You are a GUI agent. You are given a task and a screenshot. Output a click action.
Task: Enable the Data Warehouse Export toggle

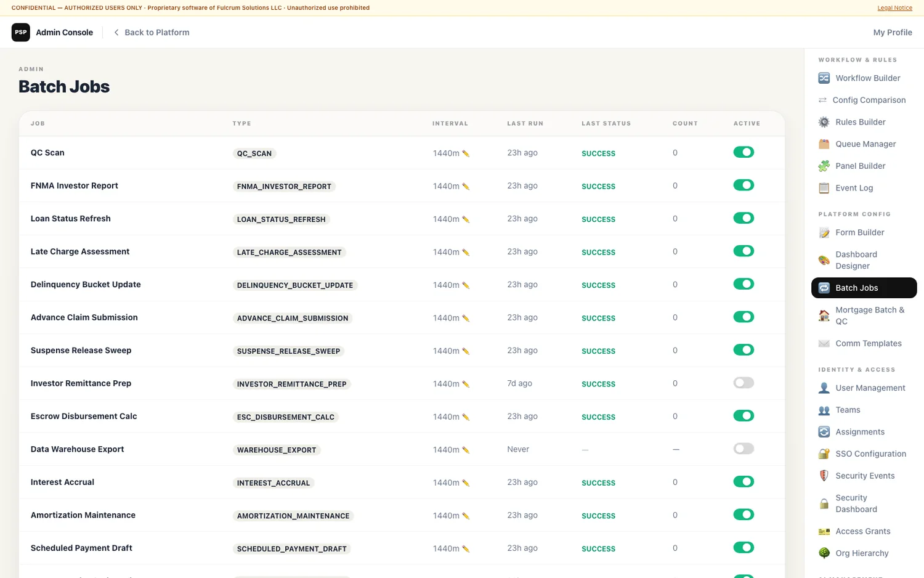(x=744, y=449)
